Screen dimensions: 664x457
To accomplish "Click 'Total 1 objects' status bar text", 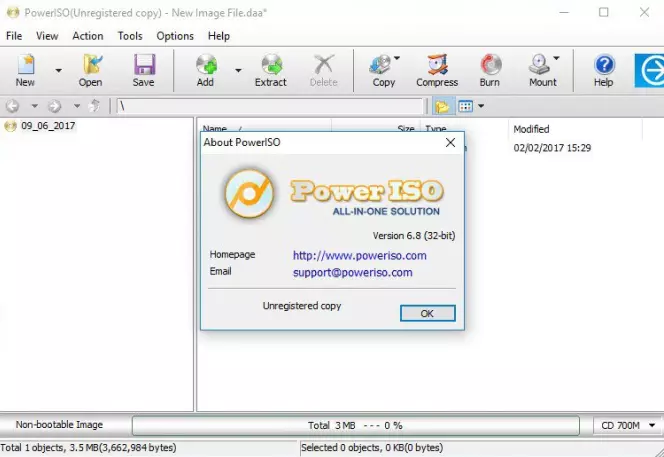I will tap(88, 448).
